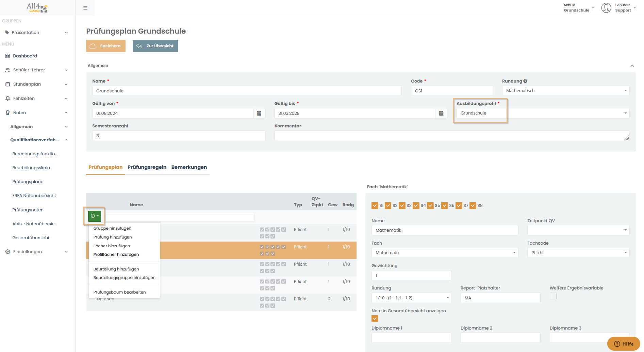
Task: Open the Schule Grundschule selector
Action: coord(579,8)
